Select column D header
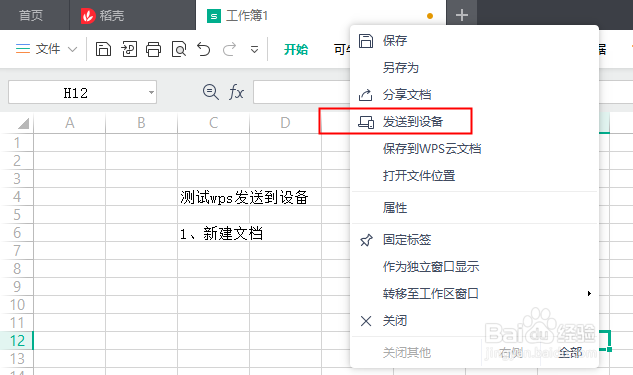 pyautogui.click(x=285, y=123)
